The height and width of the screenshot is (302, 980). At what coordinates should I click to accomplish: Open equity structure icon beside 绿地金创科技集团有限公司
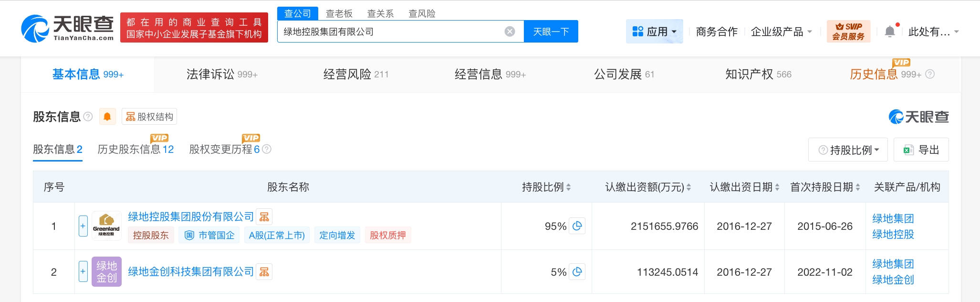264,272
